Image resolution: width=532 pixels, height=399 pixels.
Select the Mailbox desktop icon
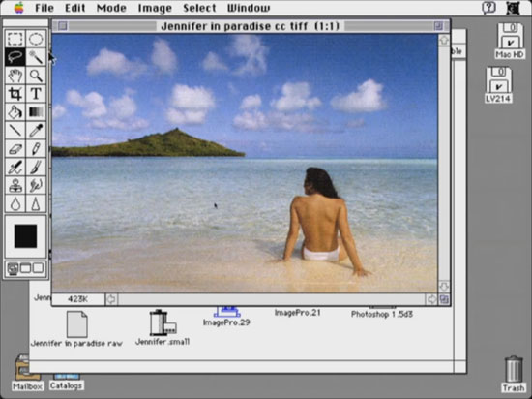tap(27, 373)
